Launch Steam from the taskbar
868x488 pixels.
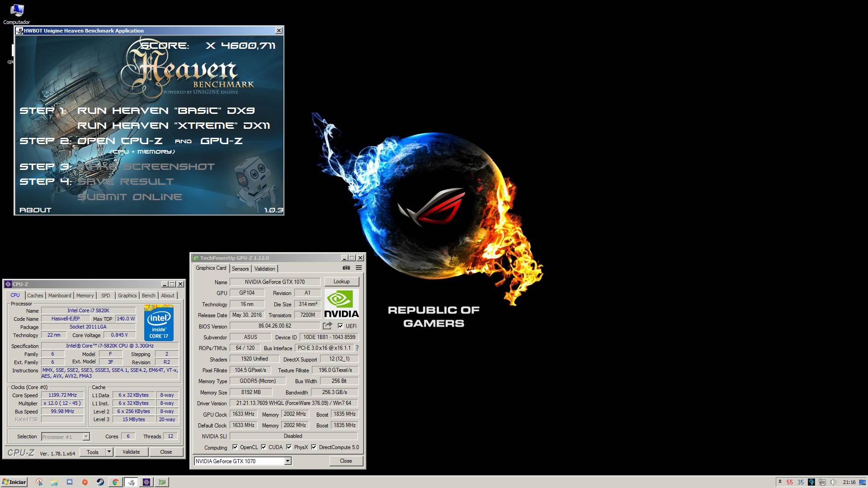click(100, 482)
